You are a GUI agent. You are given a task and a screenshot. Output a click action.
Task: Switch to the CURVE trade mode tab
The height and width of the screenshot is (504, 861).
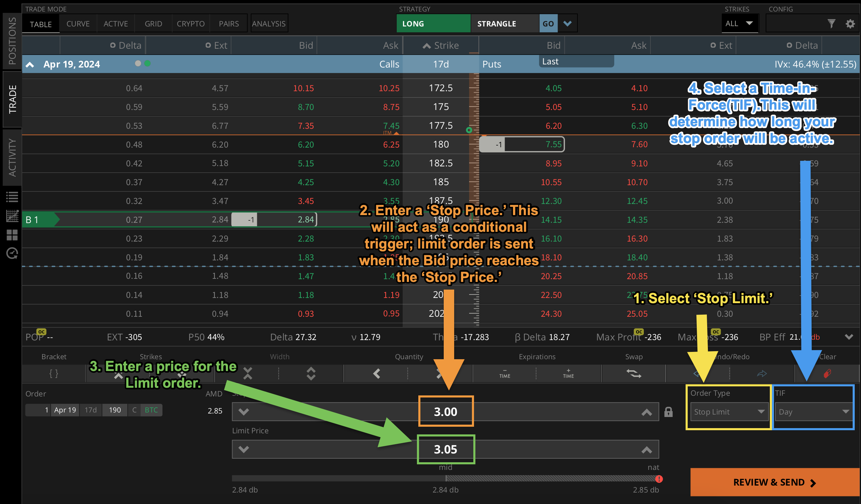(78, 23)
